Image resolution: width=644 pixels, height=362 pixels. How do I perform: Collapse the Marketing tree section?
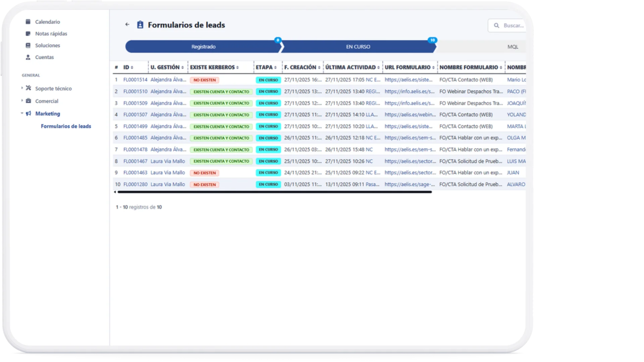click(22, 113)
